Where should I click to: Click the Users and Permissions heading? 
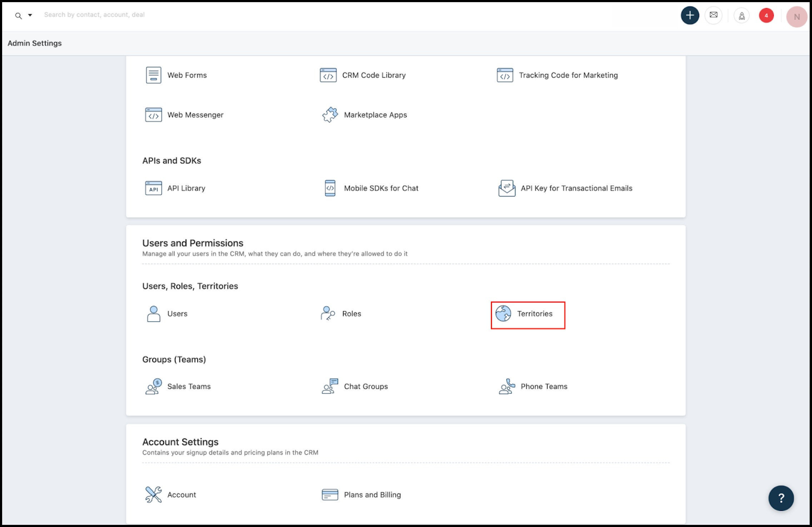coord(193,243)
